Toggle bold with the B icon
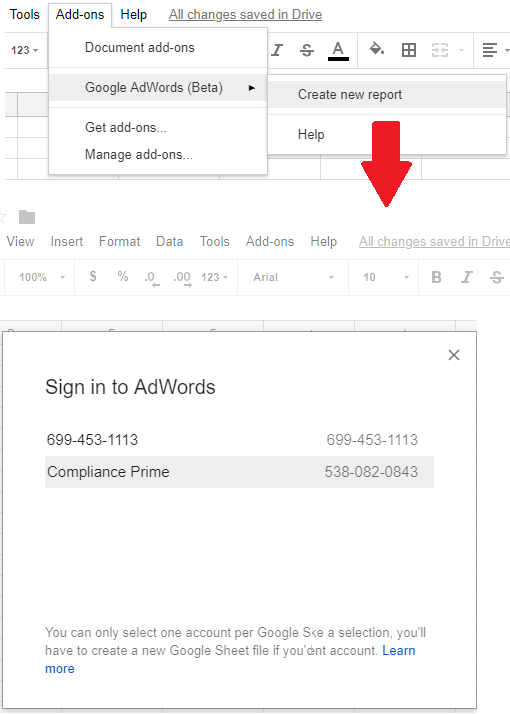 point(436,277)
